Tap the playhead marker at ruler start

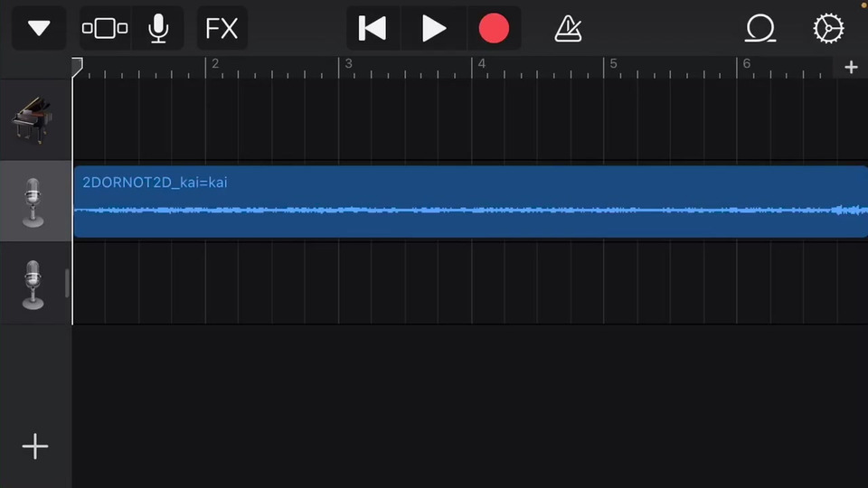coord(77,66)
